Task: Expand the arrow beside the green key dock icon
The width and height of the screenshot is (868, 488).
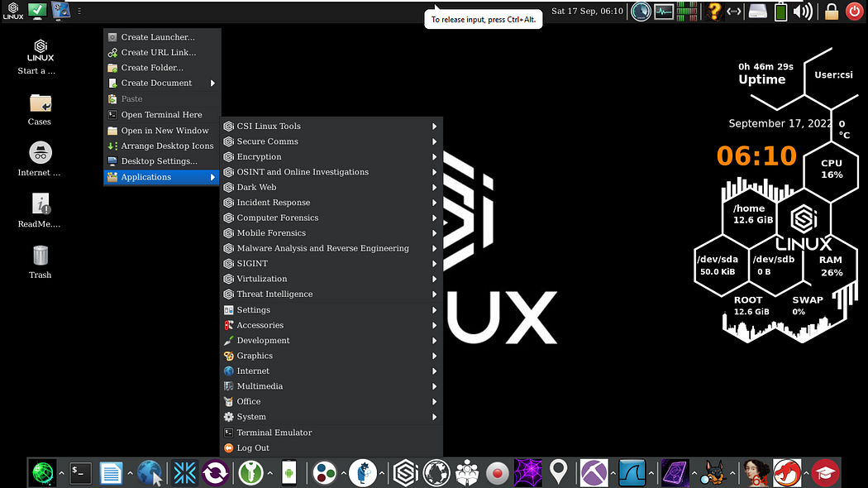Action: [269, 474]
